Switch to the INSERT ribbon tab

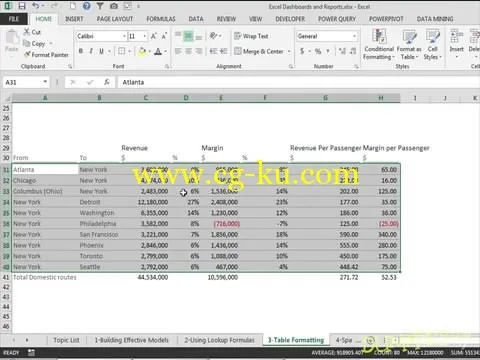tap(74, 19)
